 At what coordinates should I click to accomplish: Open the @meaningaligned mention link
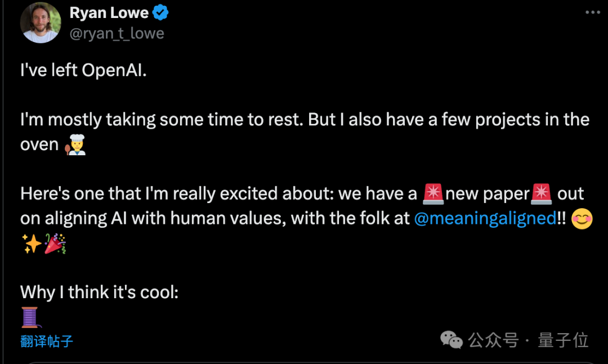[x=485, y=218]
